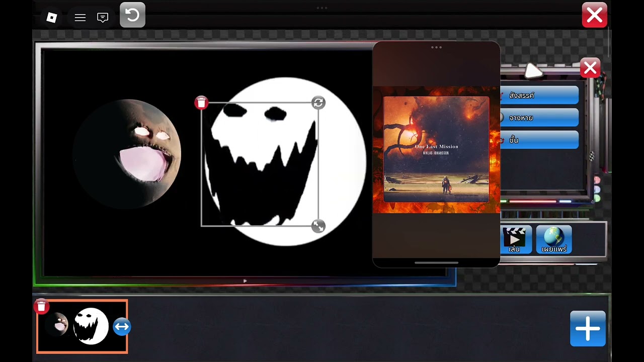Open the สังสรรค์ option
This screenshot has height=362, width=644.
tap(540, 95)
